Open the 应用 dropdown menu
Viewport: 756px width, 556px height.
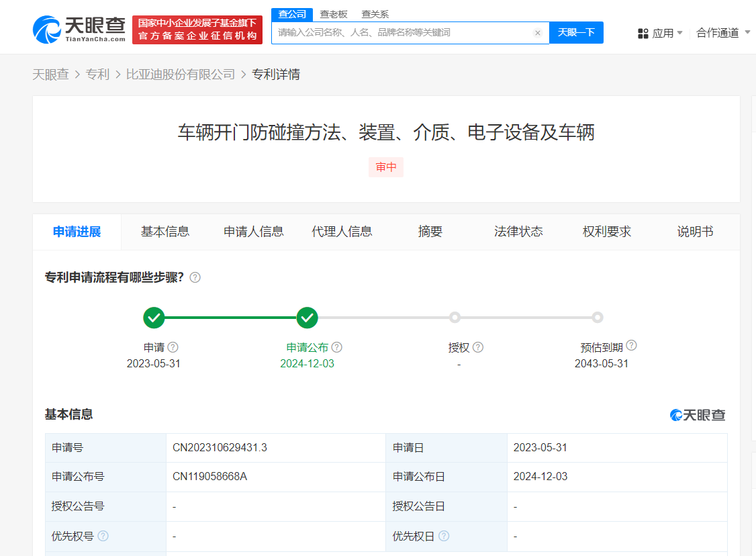[661, 33]
